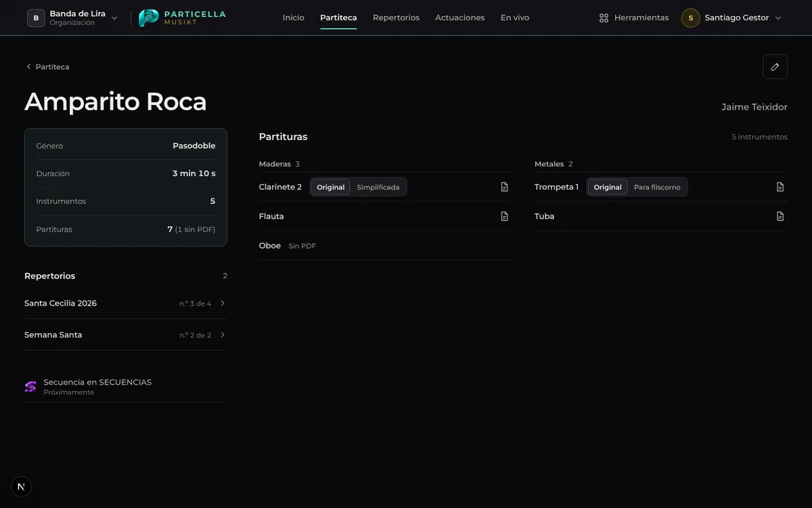Screen dimensions: 812x508
Task: Click the round 'N' badge icon
Action: point(21,486)
